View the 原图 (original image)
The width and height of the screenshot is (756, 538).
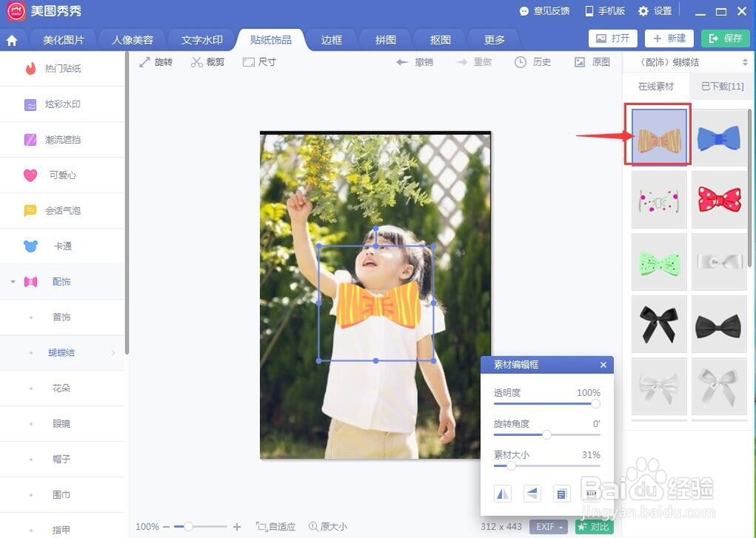point(594,62)
